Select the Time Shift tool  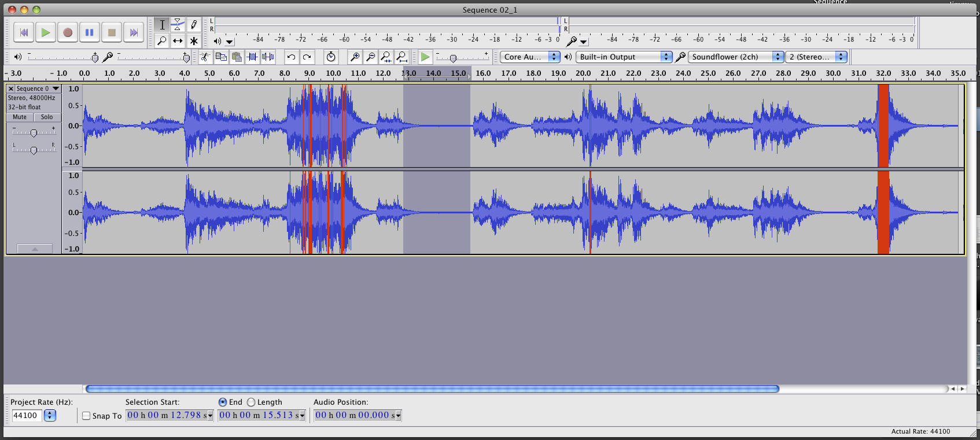[x=178, y=40]
